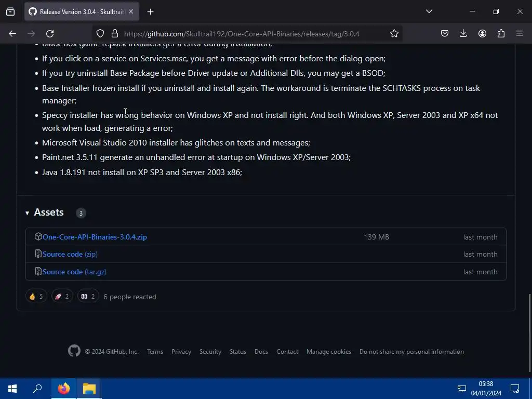Open the Firefox application menu
This screenshot has width=532, height=399.
click(x=520, y=33)
